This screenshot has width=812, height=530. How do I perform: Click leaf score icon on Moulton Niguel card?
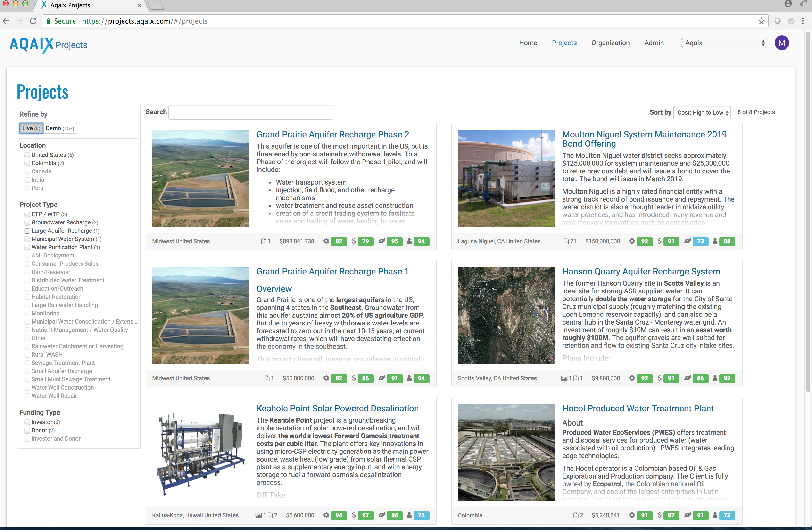pyautogui.click(x=688, y=241)
